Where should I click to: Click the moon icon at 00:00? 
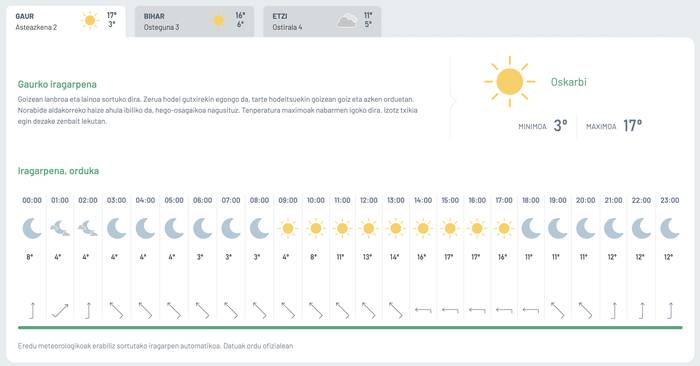tap(32, 228)
